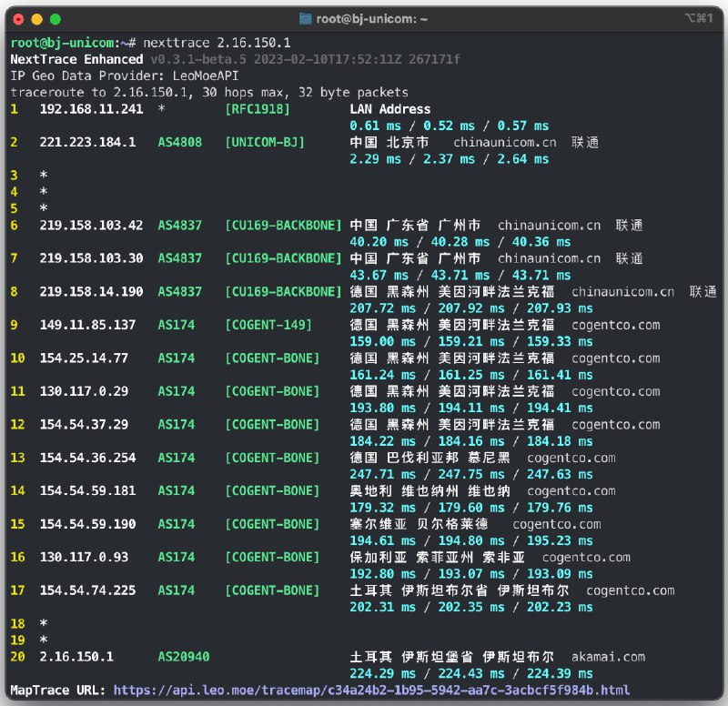Screen dimensions: 728x706
Task: Click the nexttrace 2.16.150.1 command text
Action: click(217, 43)
